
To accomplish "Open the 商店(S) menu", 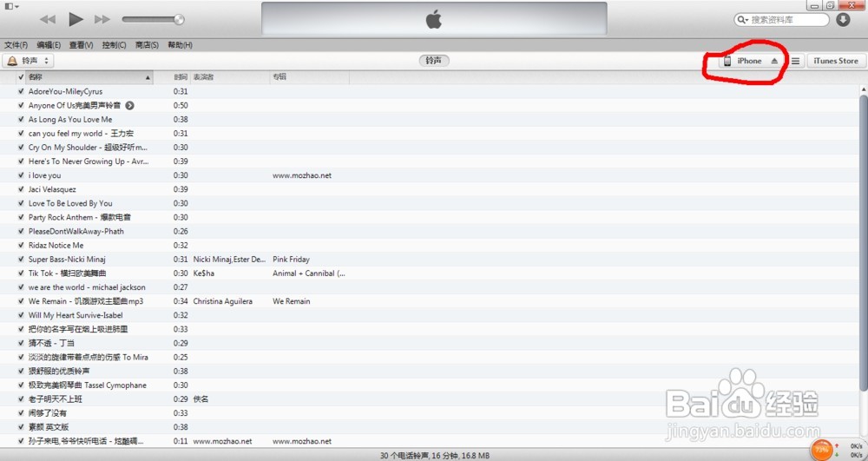I will (147, 45).
